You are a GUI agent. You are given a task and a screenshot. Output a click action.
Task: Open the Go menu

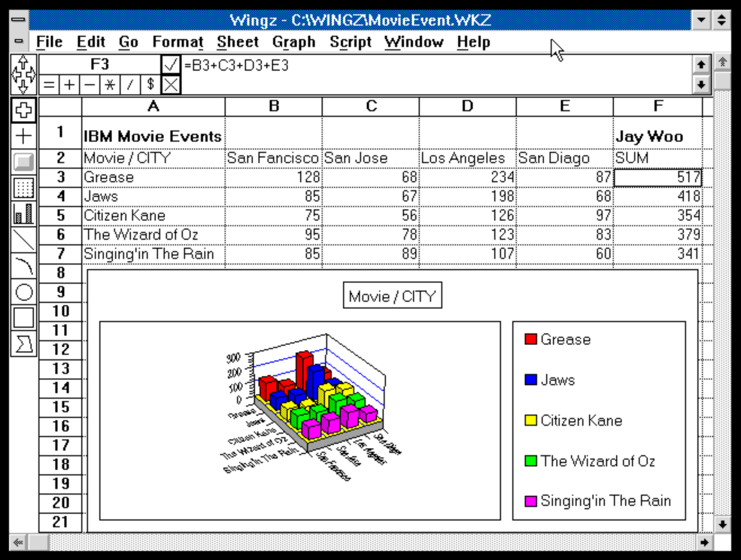(128, 42)
